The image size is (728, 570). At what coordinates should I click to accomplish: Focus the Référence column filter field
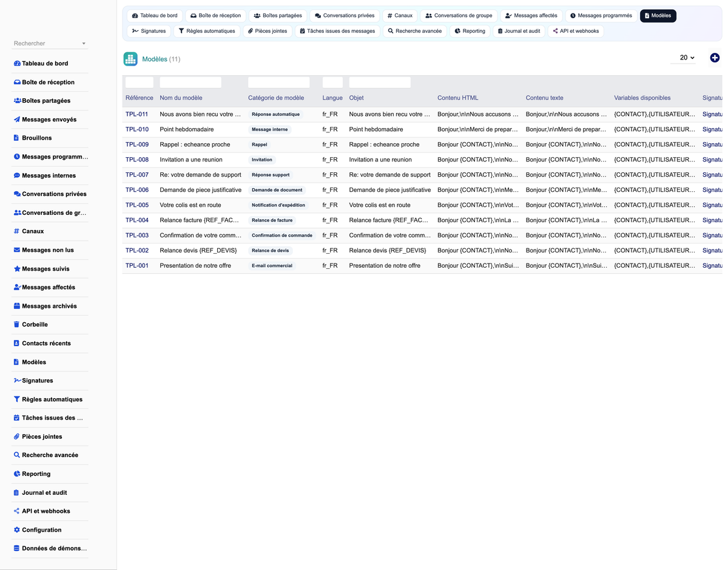140,83
